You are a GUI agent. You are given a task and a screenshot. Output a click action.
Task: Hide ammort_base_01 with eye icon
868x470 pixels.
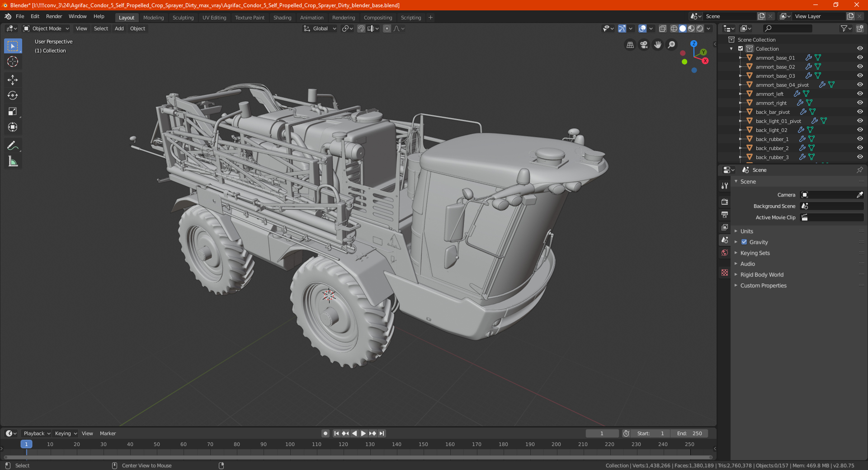pyautogui.click(x=860, y=58)
